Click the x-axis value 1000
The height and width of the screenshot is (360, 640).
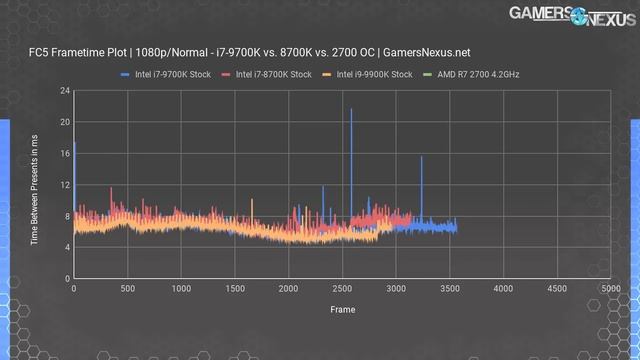(181, 289)
